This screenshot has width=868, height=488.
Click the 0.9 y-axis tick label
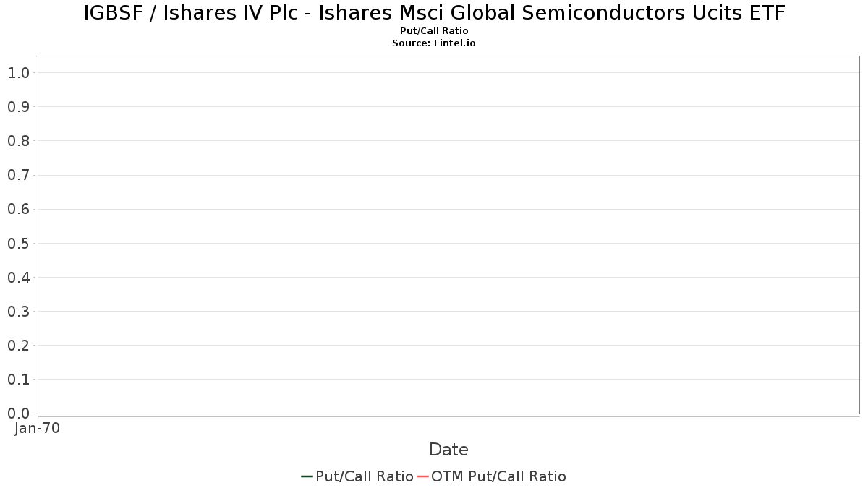(x=18, y=107)
